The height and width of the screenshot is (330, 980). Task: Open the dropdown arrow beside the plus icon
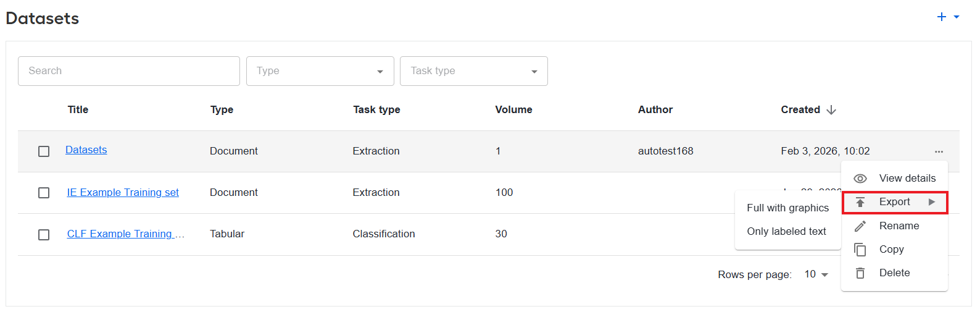point(957,17)
